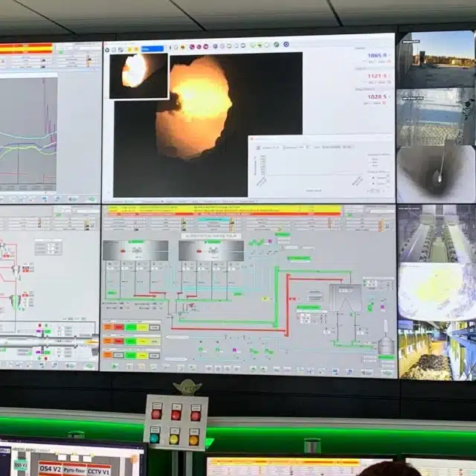Click the orange status block in first row
The width and height of the screenshot is (476, 476).
tap(109, 327)
